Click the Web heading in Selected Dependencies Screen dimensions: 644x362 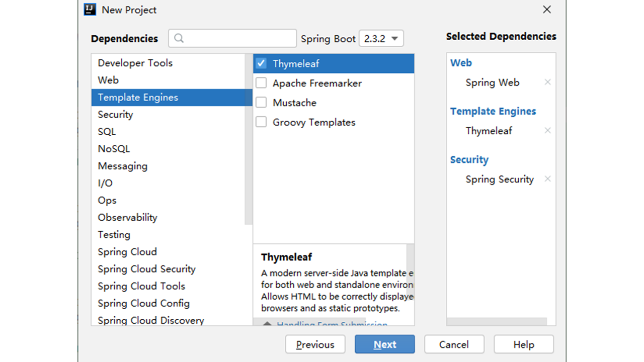click(461, 63)
